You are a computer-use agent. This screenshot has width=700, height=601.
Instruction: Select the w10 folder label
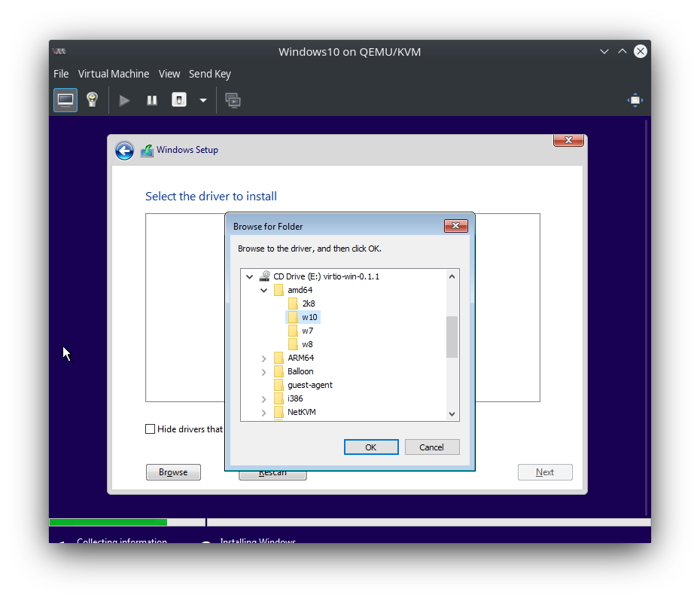click(x=309, y=317)
